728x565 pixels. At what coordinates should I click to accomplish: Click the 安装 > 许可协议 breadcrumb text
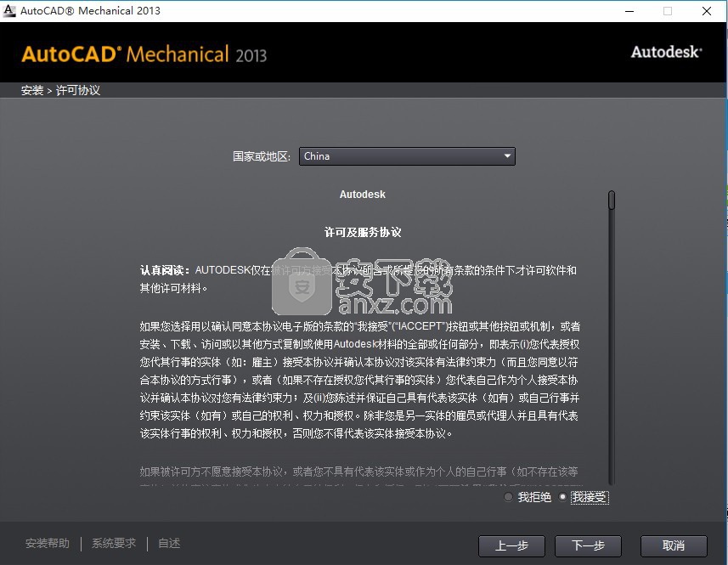[x=60, y=90]
